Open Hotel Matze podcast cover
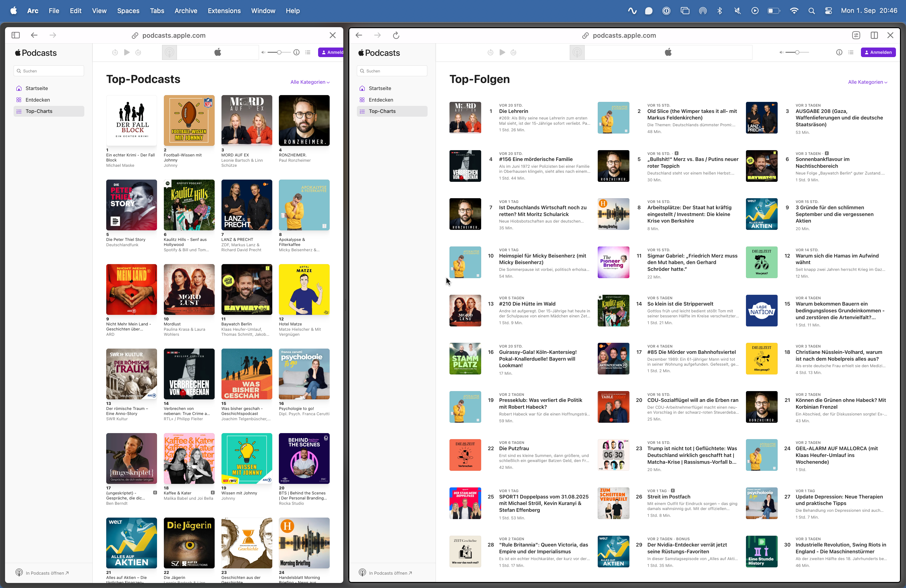The height and width of the screenshot is (588, 906). coord(304,289)
